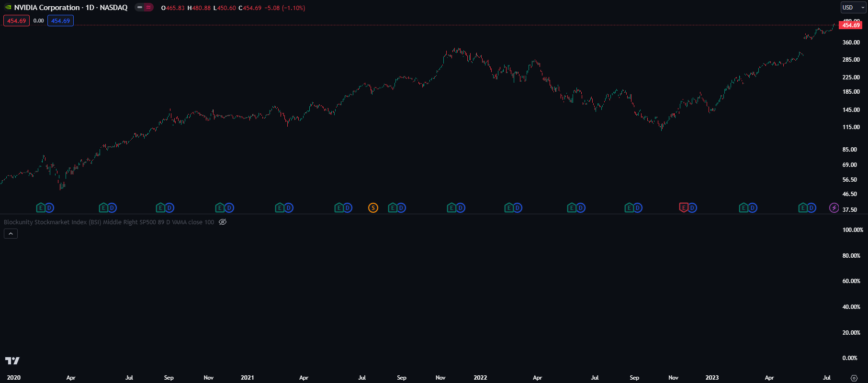Click the close value C454.69
This screenshot has height=383, width=868.
(x=250, y=8)
